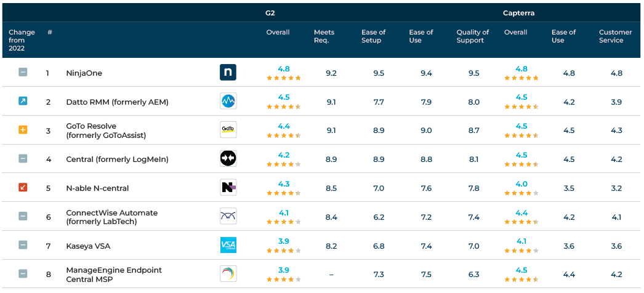644x293 pixels.
Task: Click the Customer Service column header
Action: (x=615, y=36)
